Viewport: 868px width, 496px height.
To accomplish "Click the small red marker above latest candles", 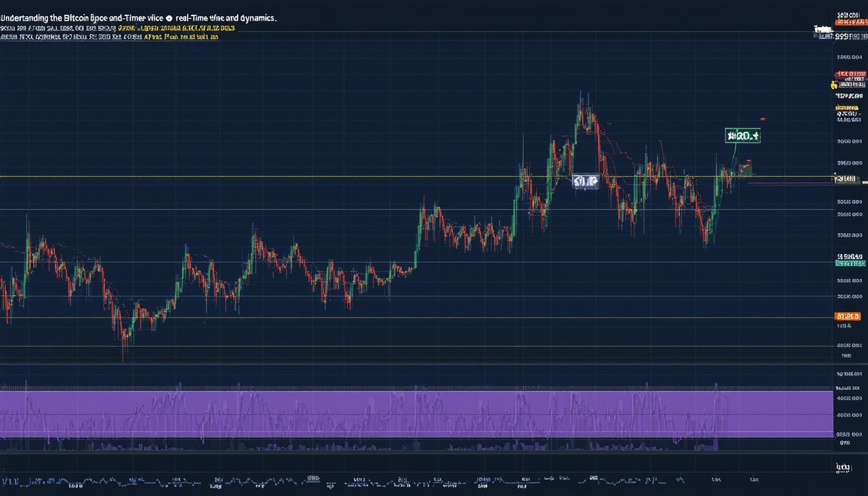I will pos(763,119).
